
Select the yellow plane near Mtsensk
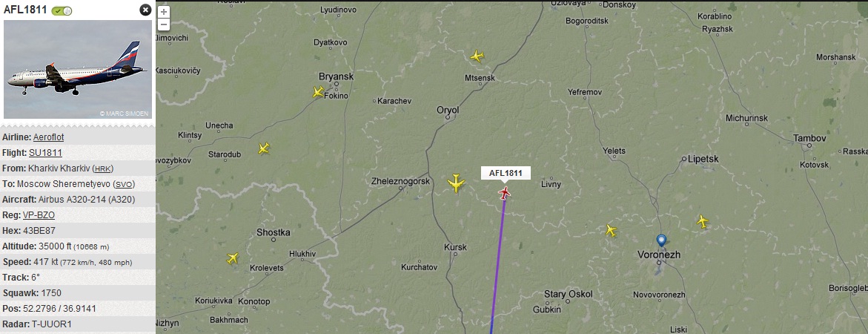point(477,56)
